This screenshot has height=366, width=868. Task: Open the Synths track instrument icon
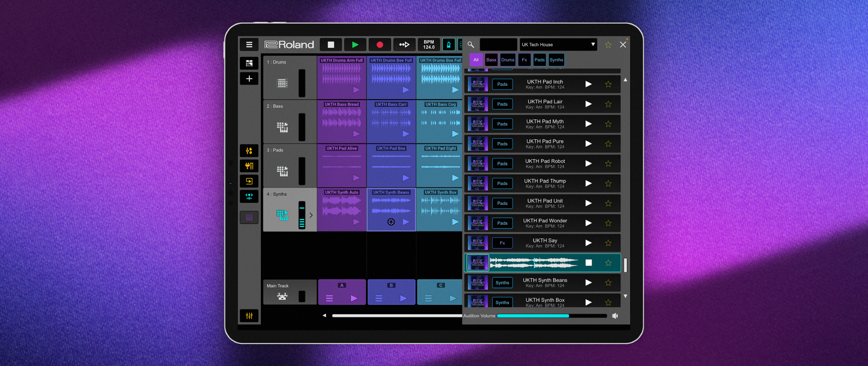(282, 215)
